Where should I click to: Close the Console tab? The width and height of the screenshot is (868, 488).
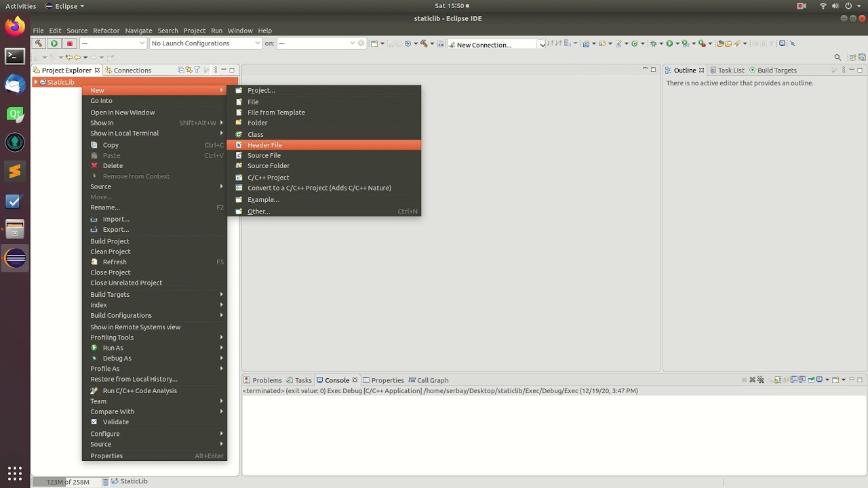pos(355,380)
